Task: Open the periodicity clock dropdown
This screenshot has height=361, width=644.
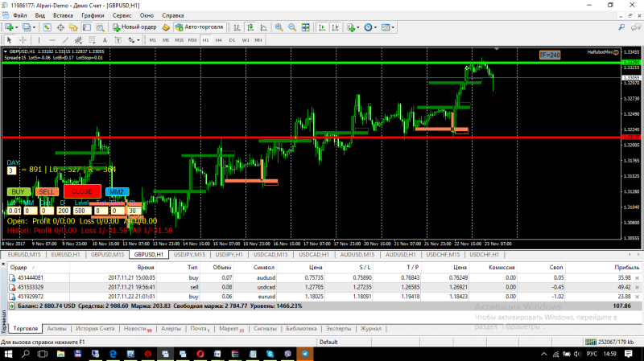Action: (x=370, y=27)
